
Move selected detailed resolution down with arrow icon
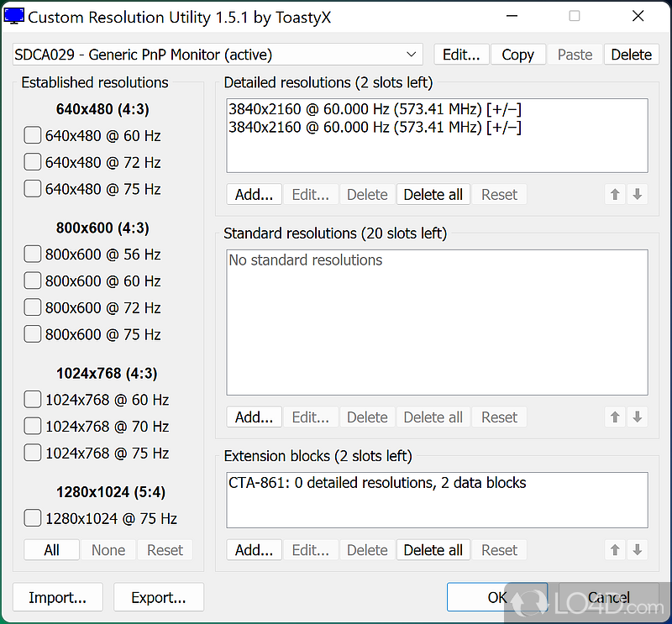pyautogui.click(x=638, y=194)
